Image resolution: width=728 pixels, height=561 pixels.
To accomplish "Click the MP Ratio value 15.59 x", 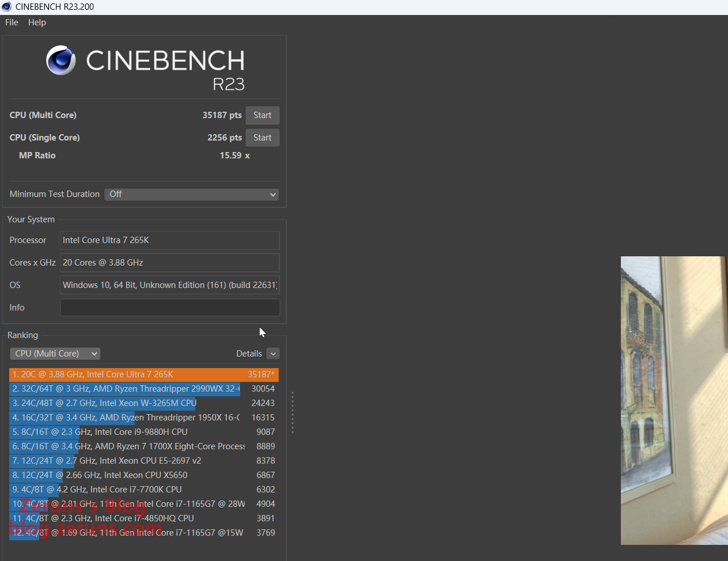I will tap(234, 156).
